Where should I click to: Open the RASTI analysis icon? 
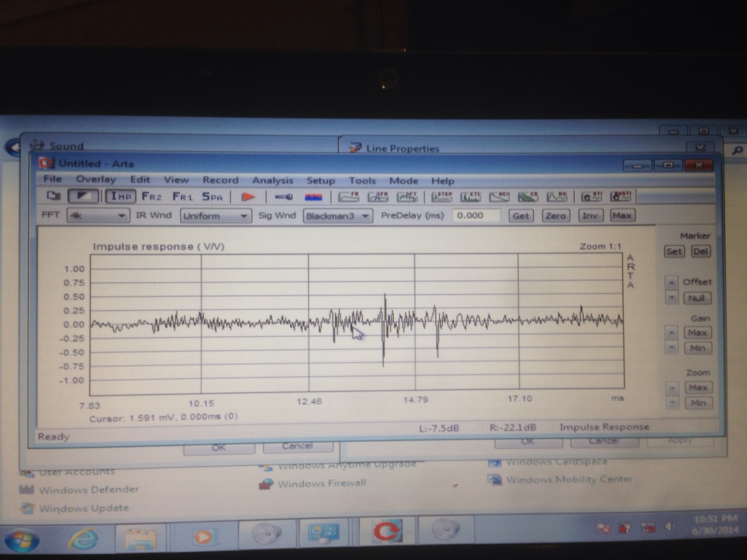coord(622,196)
